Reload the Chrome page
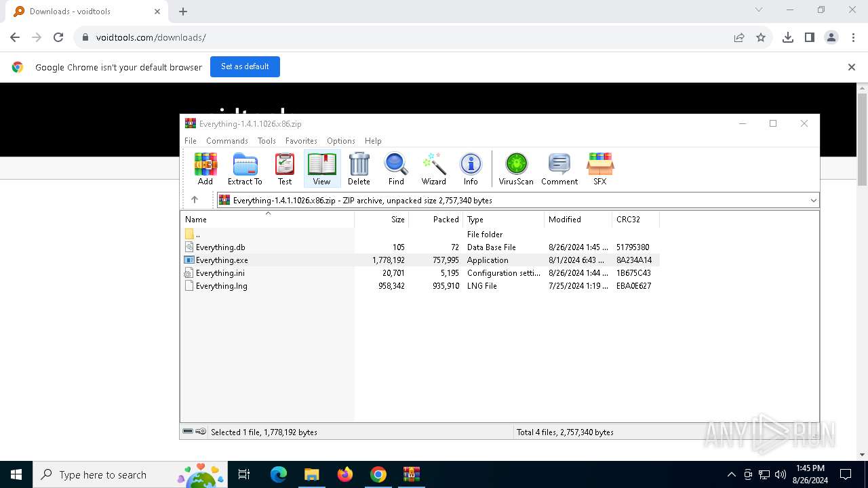This screenshot has width=868, height=488. click(x=58, y=37)
